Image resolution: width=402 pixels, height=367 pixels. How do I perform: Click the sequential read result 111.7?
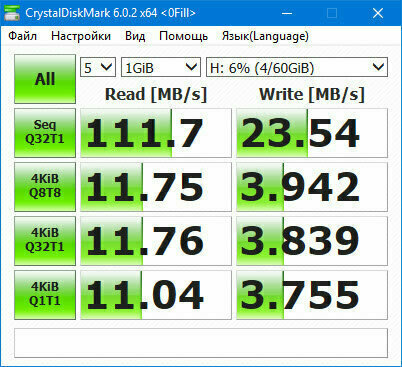(x=156, y=133)
